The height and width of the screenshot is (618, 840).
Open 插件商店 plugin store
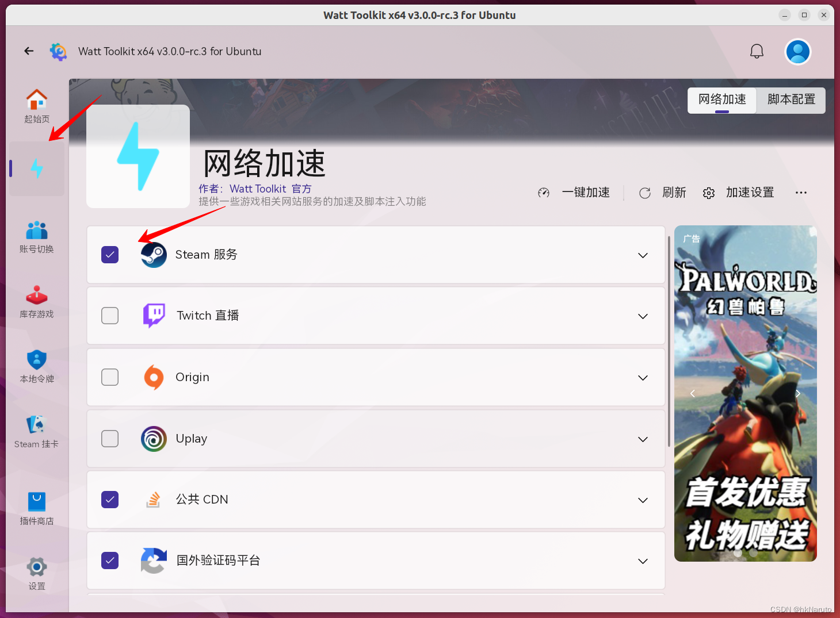37,509
